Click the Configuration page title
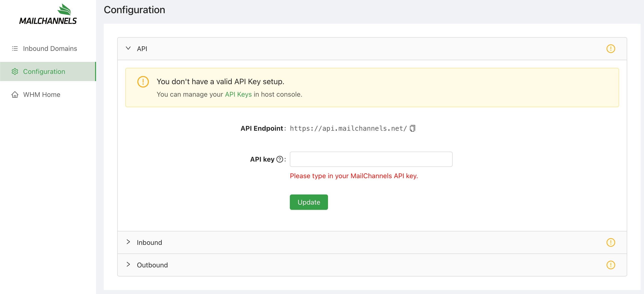644x294 pixels. click(x=134, y=10)
